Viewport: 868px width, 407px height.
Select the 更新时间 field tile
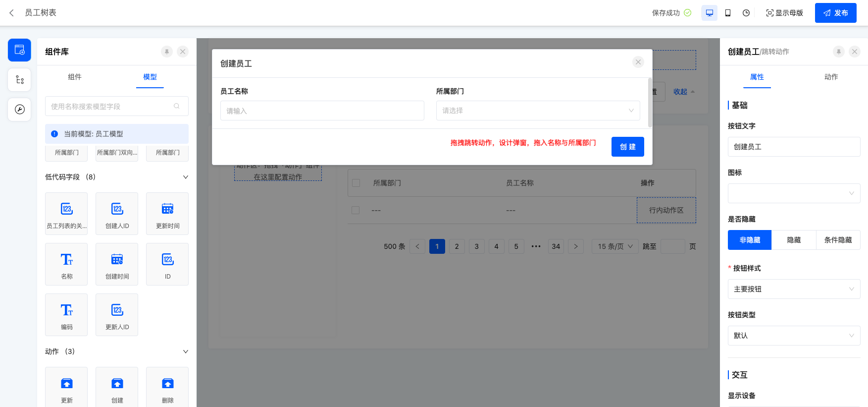(x=167, y=214)
